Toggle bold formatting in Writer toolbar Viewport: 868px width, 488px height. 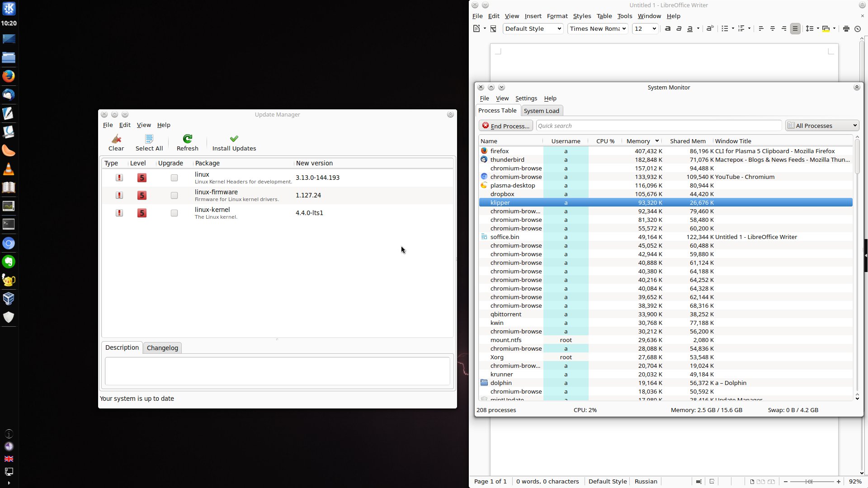(667, 28)
